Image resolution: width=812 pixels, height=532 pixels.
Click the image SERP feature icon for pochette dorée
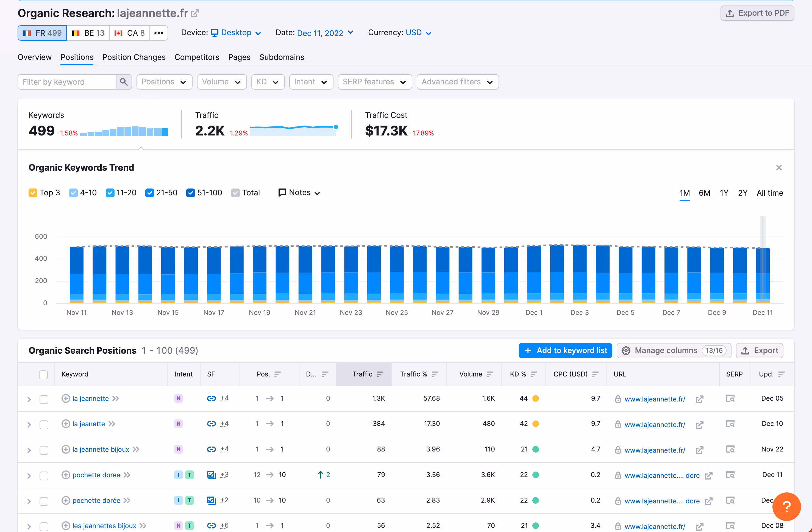211,500
